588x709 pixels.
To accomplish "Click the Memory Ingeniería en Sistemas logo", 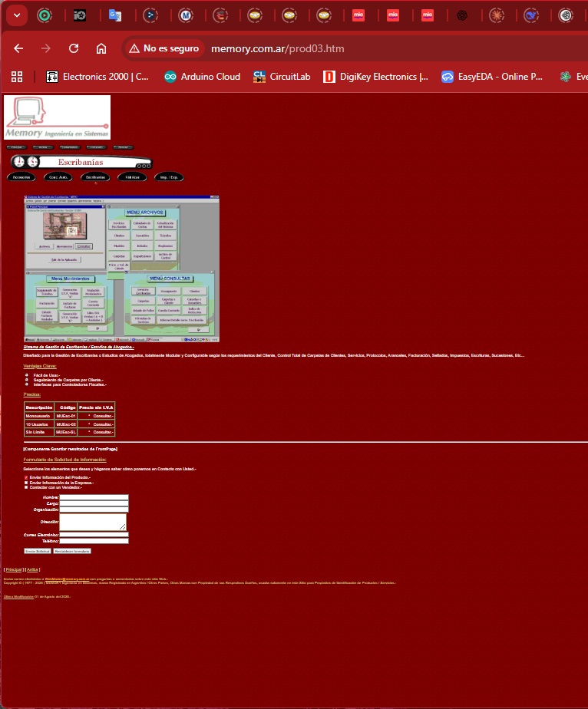I will click(x=57, y=117).
